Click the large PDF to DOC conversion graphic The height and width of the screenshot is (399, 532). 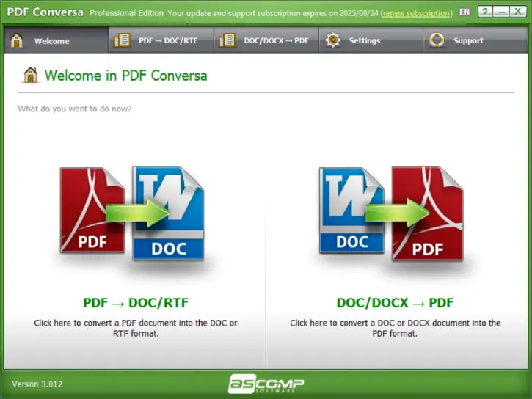point(132,213)
